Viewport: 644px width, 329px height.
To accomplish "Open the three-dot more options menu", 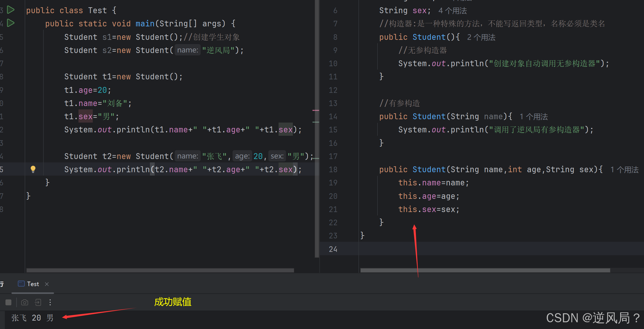I will [50, 302].
